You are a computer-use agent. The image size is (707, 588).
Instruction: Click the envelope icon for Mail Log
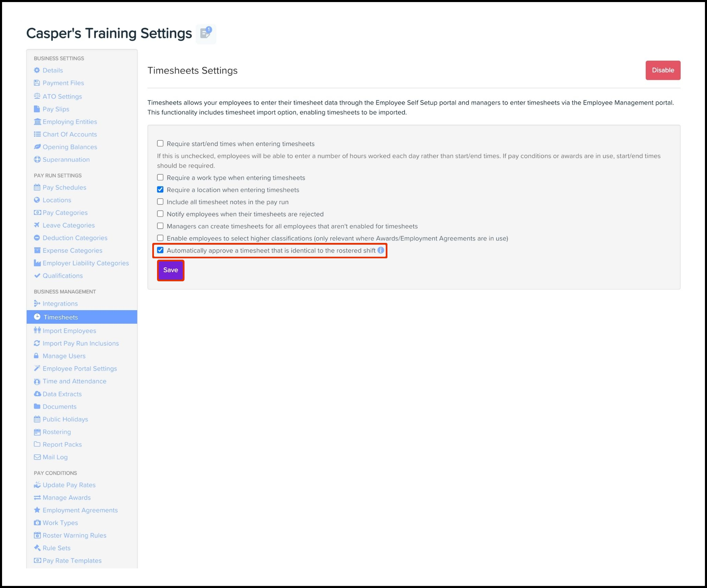pyautogui.click(x=37, y=457)
